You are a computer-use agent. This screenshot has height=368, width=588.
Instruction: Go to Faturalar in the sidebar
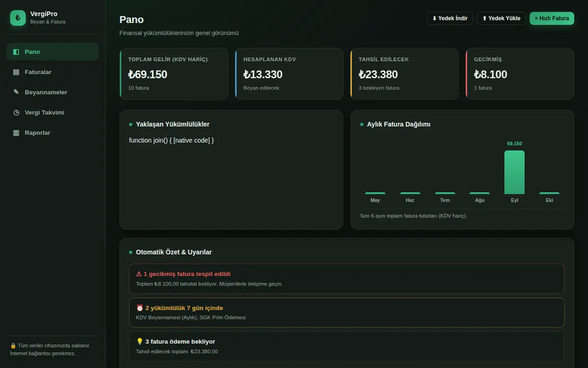(52, 72)
